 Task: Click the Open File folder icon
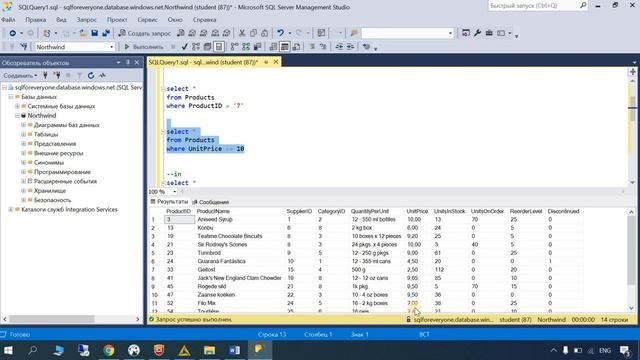83,33
